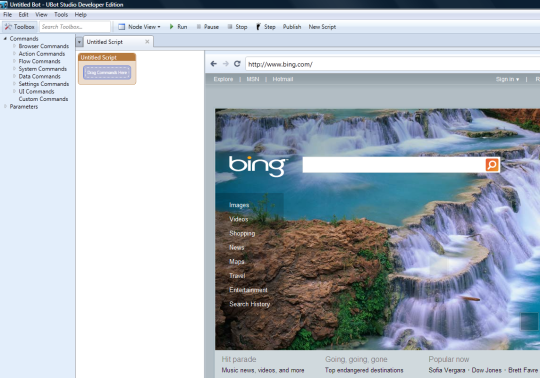Expand the Parameters tree node
540x378 pixels.
tap(5, 106)
